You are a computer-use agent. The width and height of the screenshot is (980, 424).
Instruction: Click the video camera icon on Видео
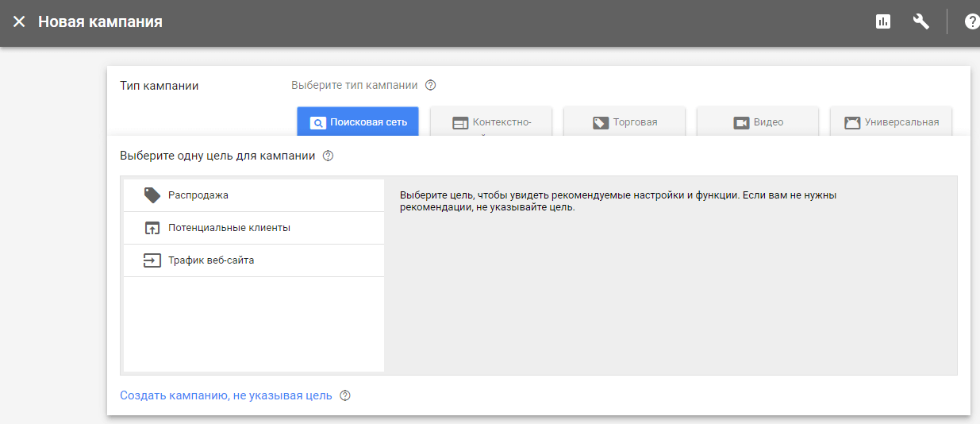(x=741, y=123)
